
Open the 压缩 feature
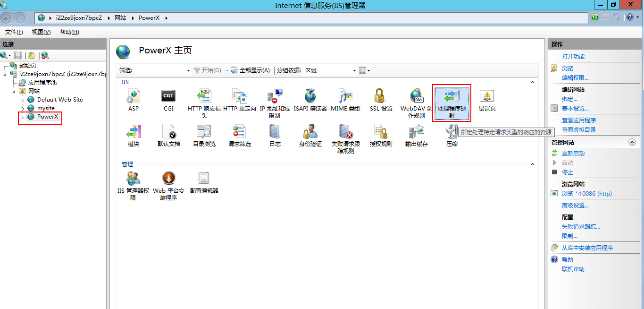click(x=451, y=135)
